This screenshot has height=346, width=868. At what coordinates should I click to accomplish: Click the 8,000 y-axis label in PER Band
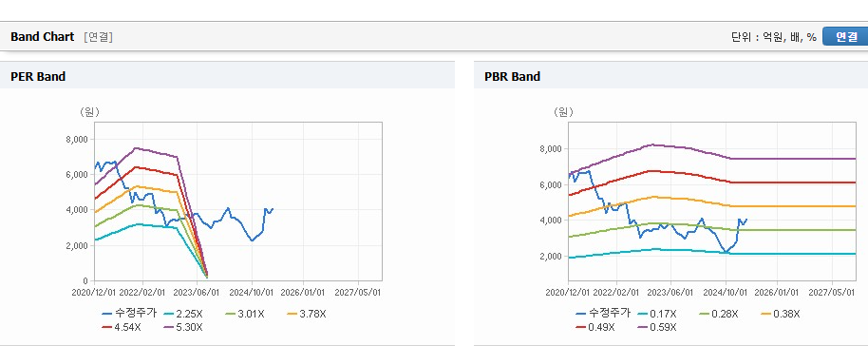click(77, 139)
